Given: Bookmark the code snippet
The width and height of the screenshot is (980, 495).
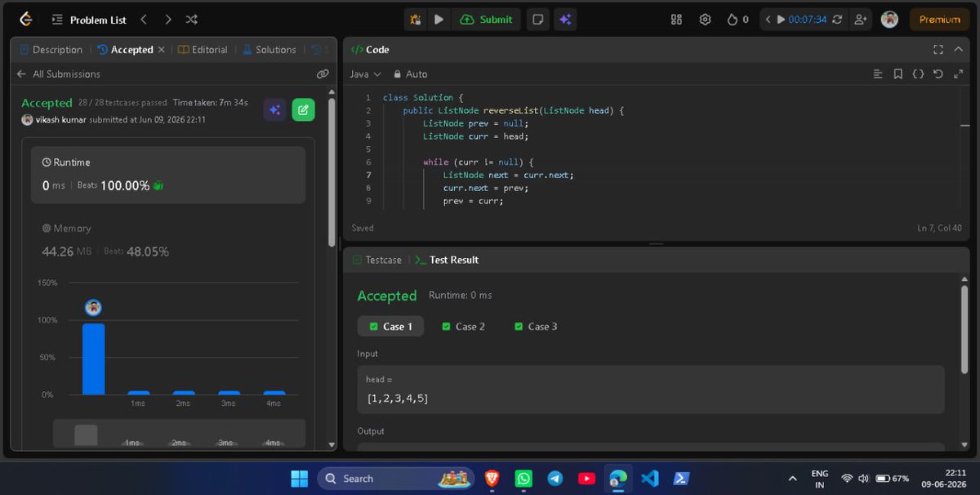Looking at the screenshot, I should click(x=898, y=74).
